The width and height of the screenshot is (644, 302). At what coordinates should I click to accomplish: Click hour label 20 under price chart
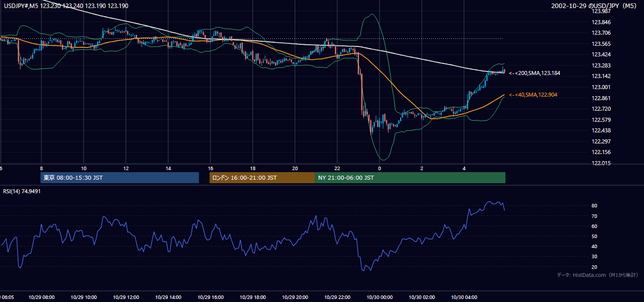(x=295, y=168)
